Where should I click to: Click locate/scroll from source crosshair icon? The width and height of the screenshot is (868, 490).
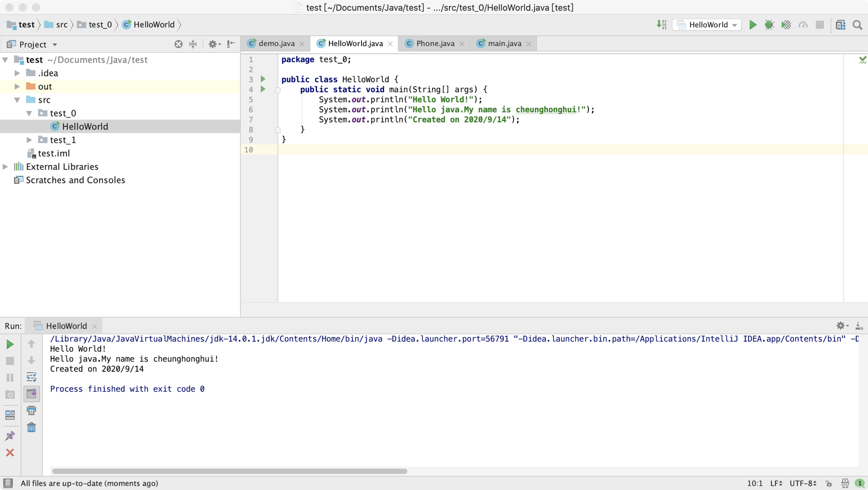(178, 44)
